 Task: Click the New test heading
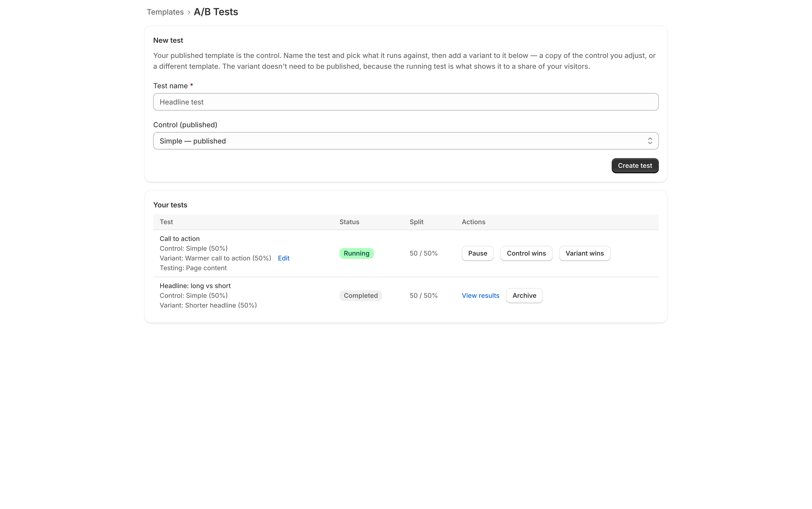168,40
